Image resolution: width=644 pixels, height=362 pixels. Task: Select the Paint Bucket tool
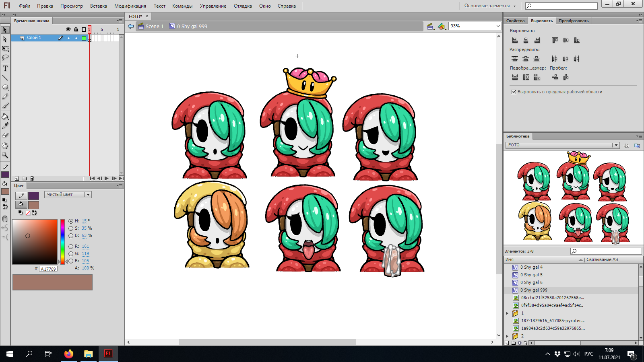coord(5,117)
